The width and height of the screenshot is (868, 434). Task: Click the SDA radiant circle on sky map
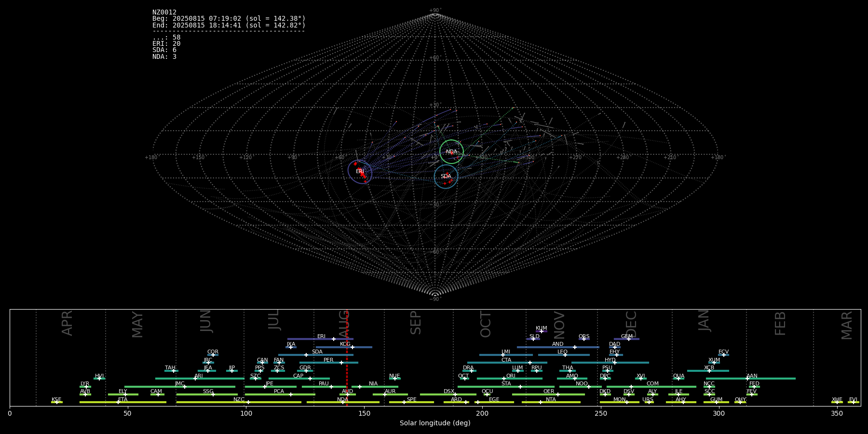click(446, 176)
